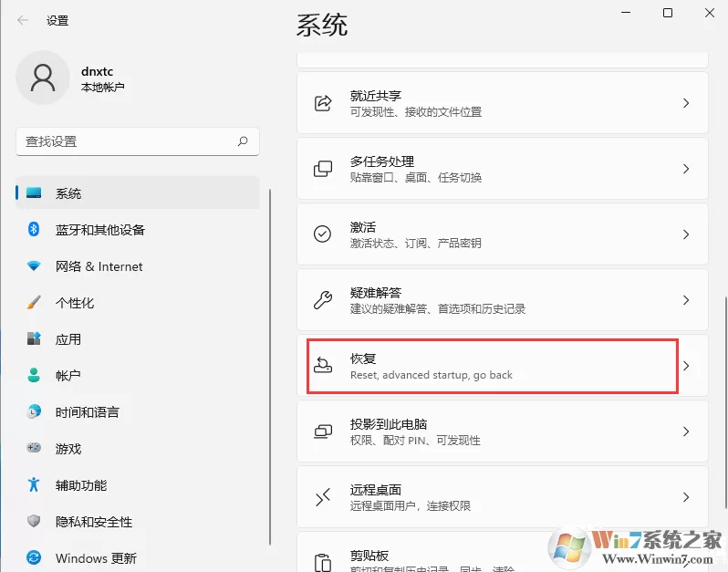The width and height of the screenshot is (728, 572).
Task: Open the 激活 title text
Action: point(363,227)
